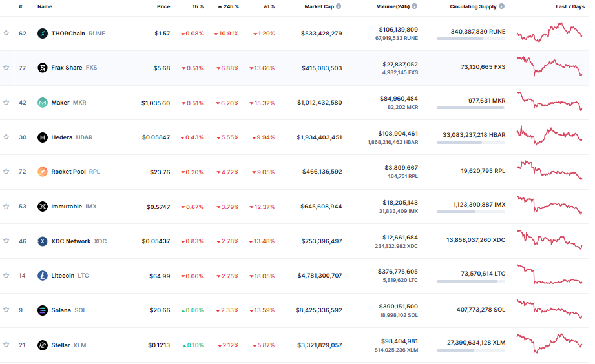
Task: Toggle the watchlist star for Maker
Action: click(x=6, y=103)
